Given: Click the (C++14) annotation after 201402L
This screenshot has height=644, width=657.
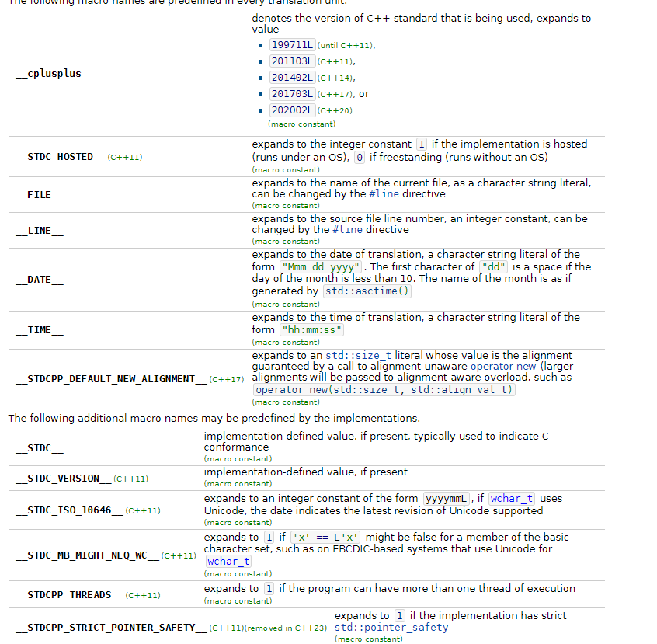Looking at the screenshot, I should point(335,78).
